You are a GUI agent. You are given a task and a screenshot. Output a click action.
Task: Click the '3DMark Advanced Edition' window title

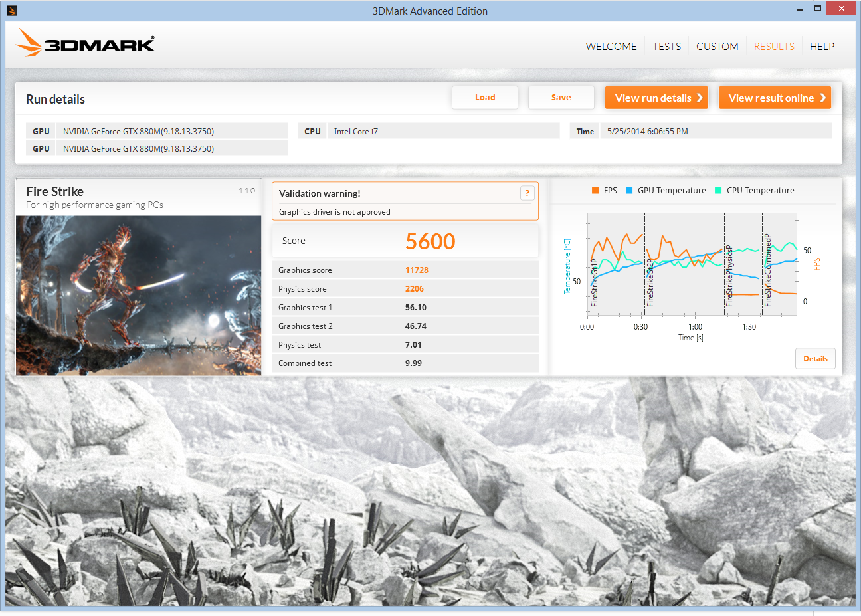click(430, 11)
